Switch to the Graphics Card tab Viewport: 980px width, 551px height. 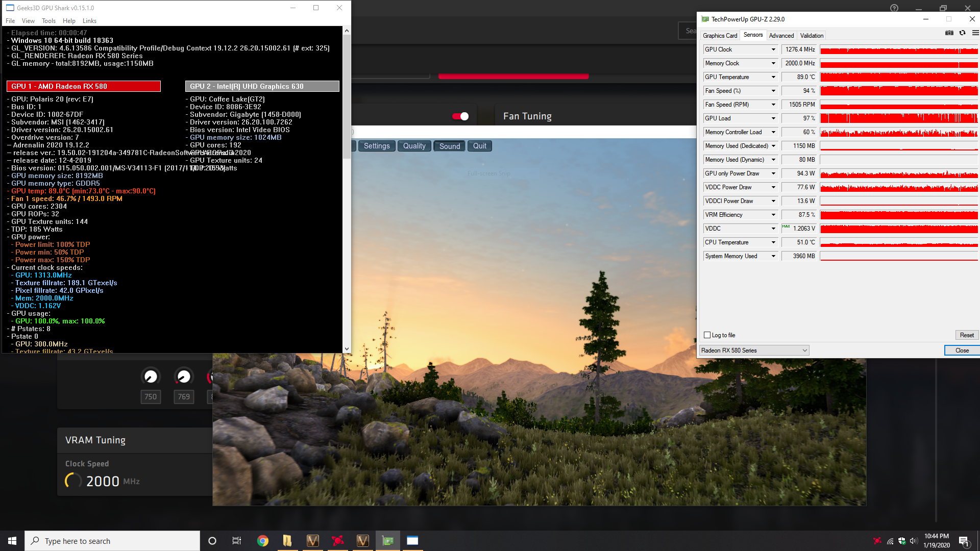[720, 36]
